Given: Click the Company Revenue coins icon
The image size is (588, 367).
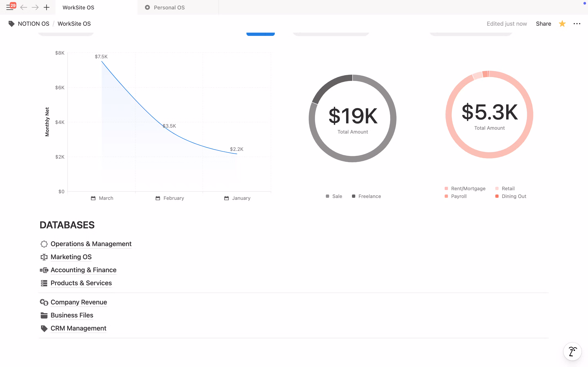Looking at the screenshot, I should pos(44,302).
